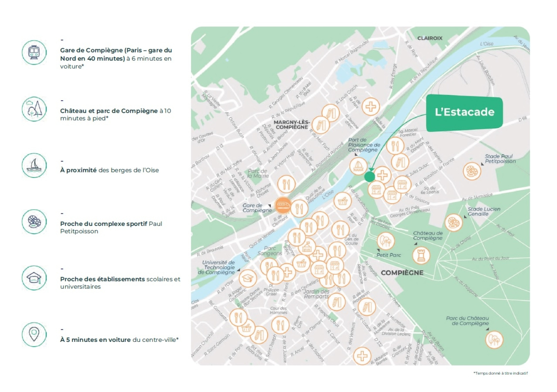Screen dimensions: 557x392
Task: Click the green dot marking L'Estacade location
Action: pos(370,177)
